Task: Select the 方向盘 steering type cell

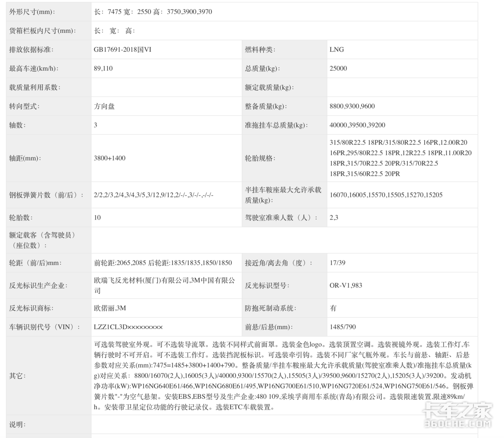Action: [104, 106]
